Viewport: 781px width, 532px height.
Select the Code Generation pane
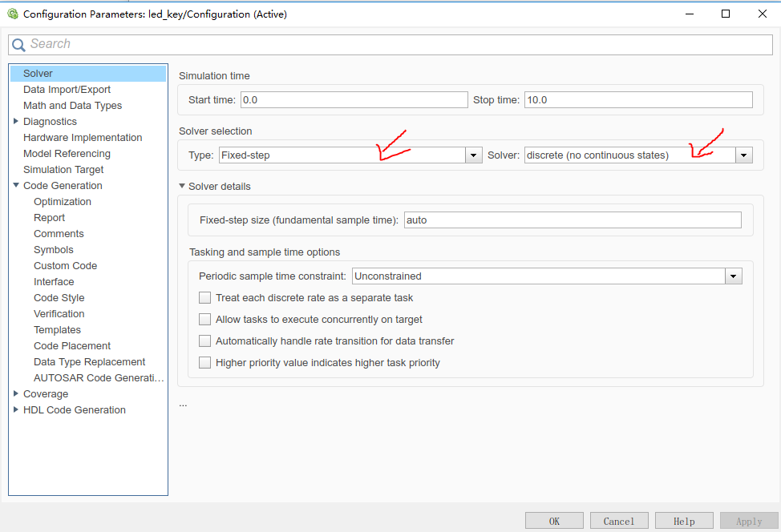coord(63,186)
